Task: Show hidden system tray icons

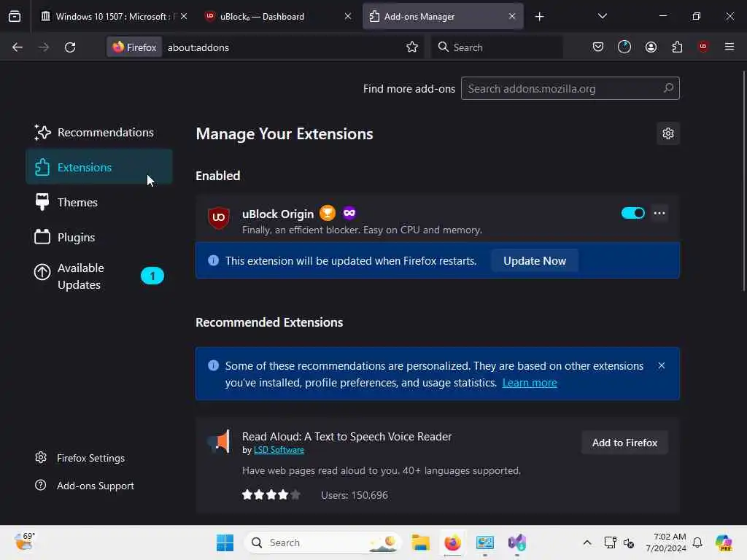Action: 587,542
